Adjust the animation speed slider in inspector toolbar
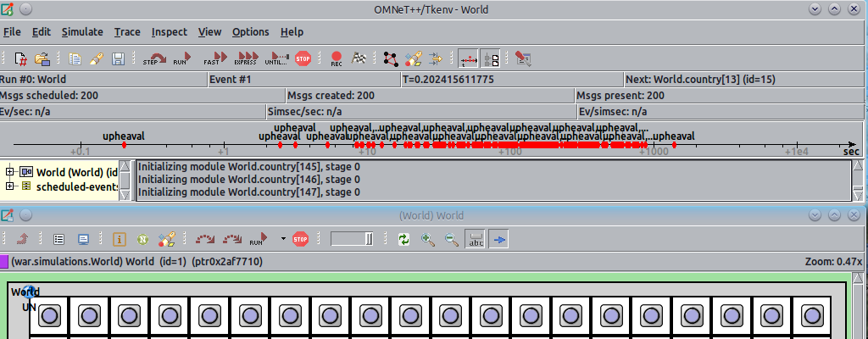 pyautogui.click(x=352, y=240)
